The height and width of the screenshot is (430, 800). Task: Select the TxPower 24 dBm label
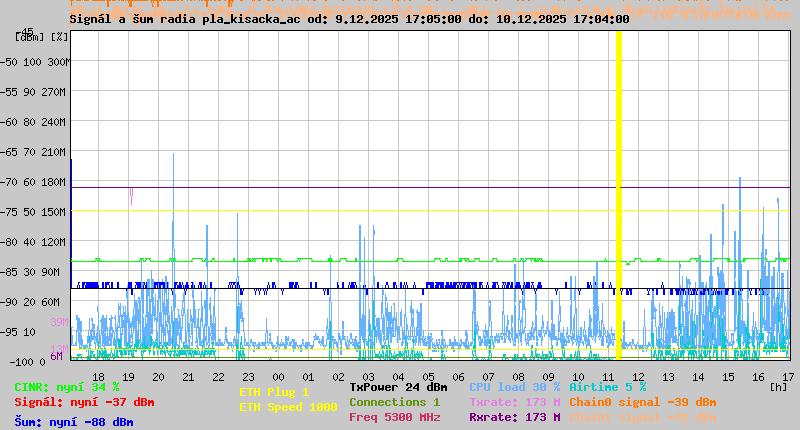point(398,387)
